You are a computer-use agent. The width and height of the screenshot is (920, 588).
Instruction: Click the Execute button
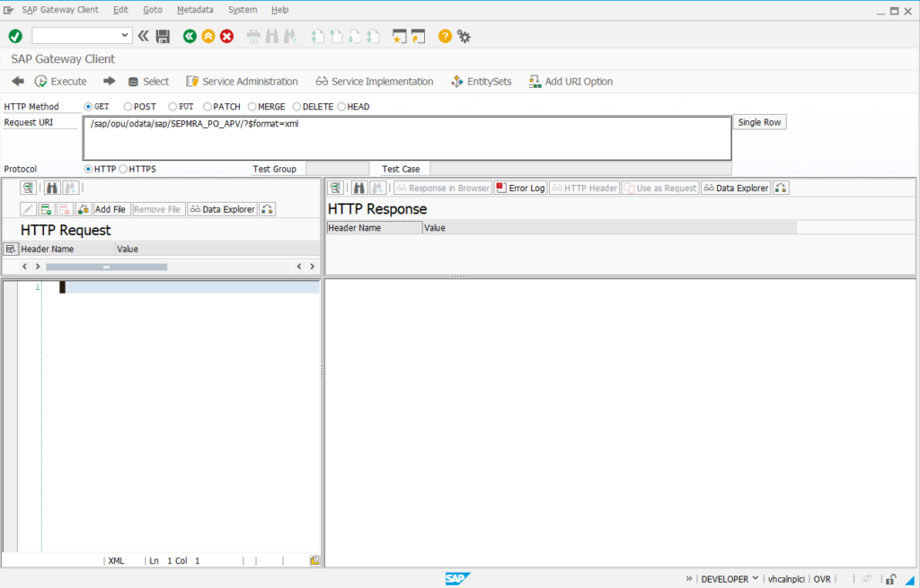pos(61,82)
